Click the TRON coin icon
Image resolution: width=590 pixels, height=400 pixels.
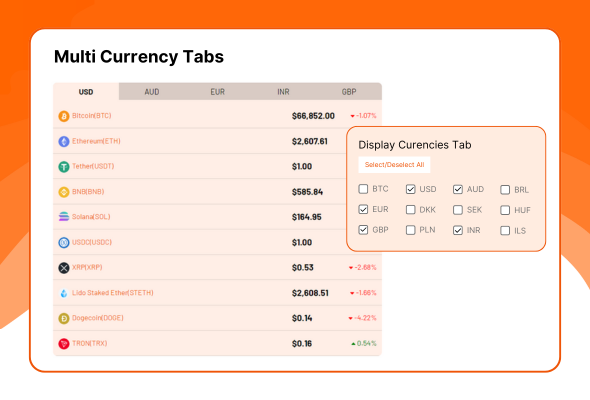64,344
